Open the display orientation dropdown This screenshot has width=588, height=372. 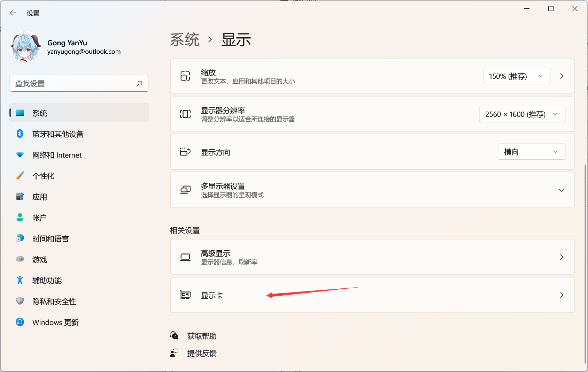tap(531, 152)
